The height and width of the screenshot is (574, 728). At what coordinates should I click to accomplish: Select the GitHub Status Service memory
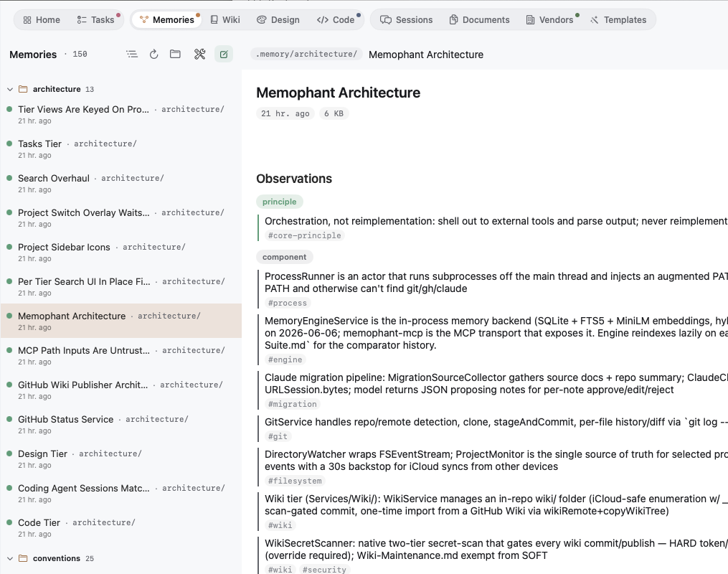tap(121, 424)
